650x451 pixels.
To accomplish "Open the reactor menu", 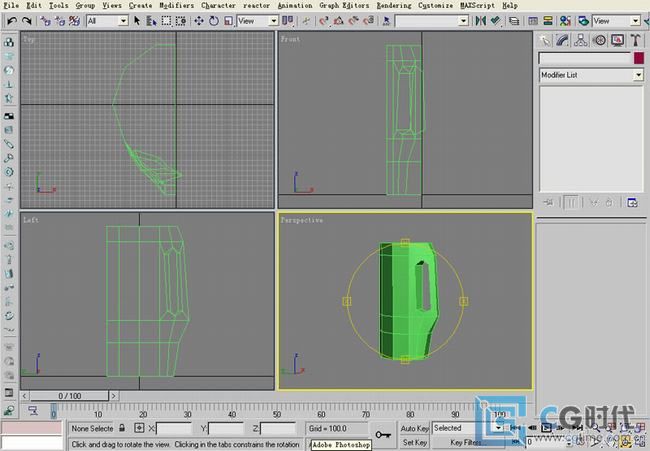I will (256, 5).
